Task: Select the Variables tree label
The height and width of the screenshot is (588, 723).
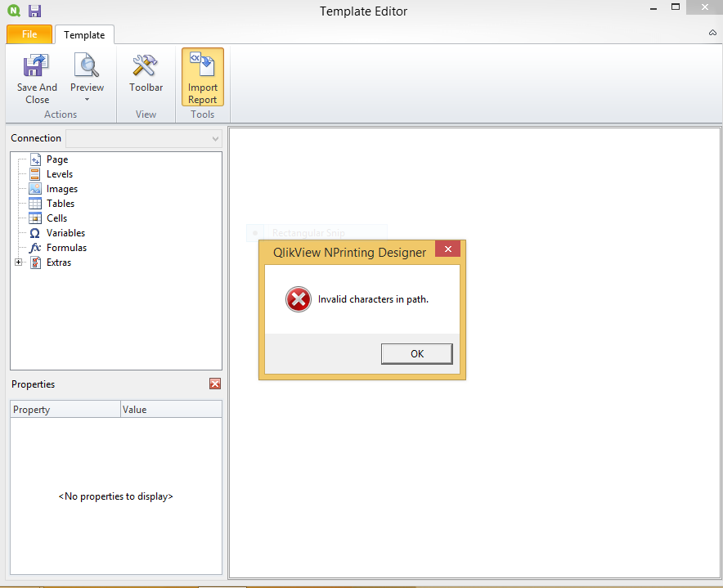Action: (65, 233)
